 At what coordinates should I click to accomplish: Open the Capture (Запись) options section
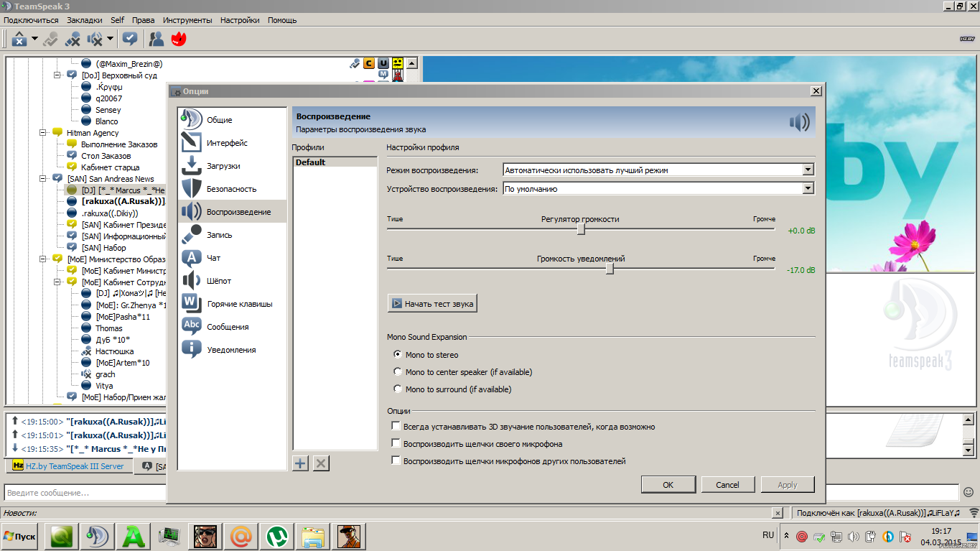(232, 235)
